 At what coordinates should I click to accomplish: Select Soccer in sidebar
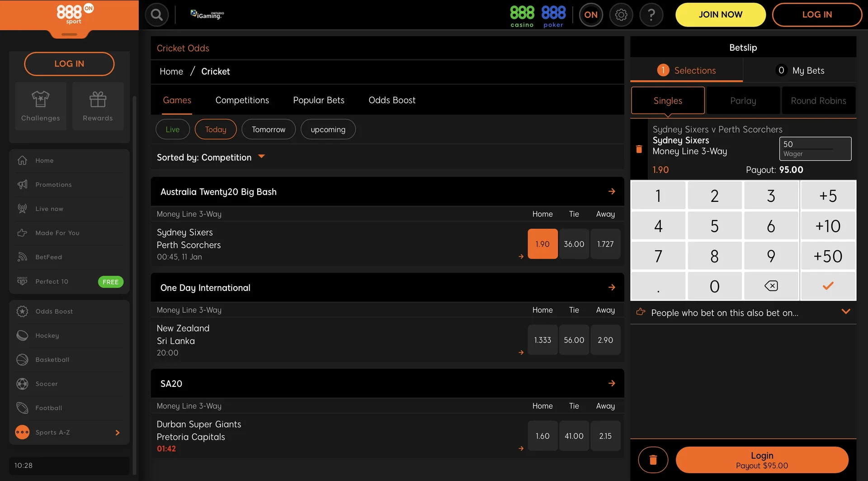(x=69, y=384)
